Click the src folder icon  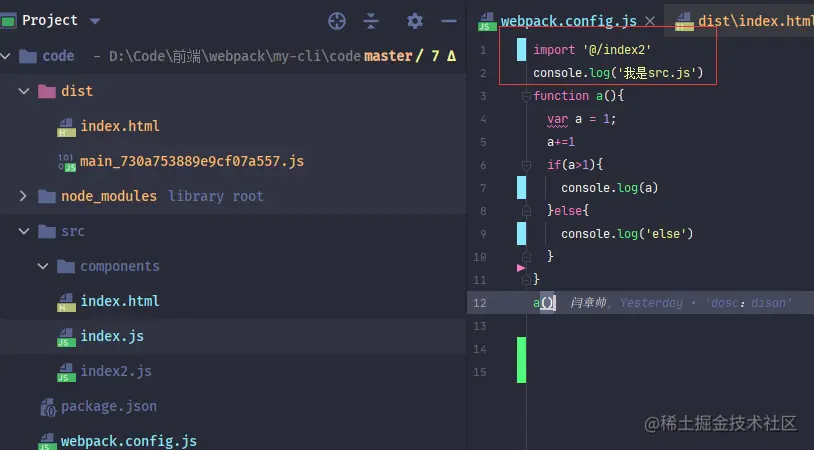[x=47, y=231]
